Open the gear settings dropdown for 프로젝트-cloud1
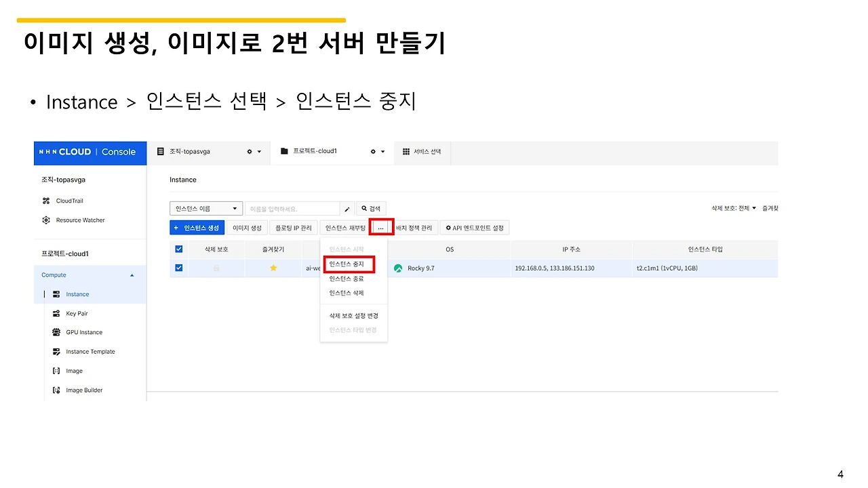 (377, 152)
